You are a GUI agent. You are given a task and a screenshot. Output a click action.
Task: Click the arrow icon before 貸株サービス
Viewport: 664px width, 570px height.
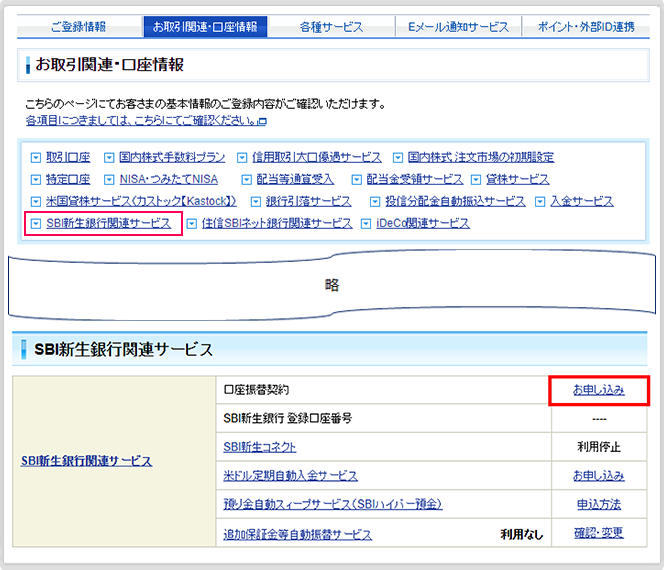pyautogui.click(x=476, y=179)
